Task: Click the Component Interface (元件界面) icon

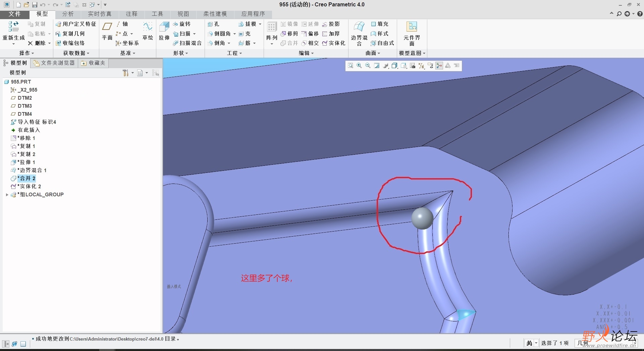Action: 412,27
